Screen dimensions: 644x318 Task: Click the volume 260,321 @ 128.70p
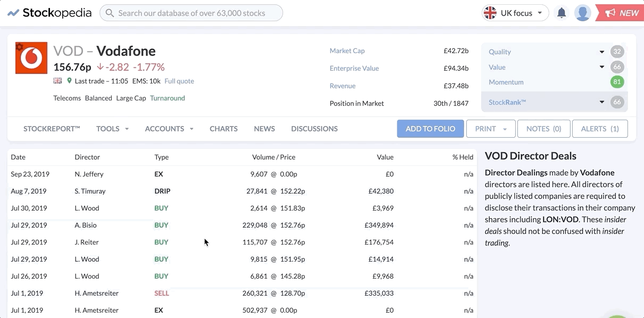[x=274, y=293]
